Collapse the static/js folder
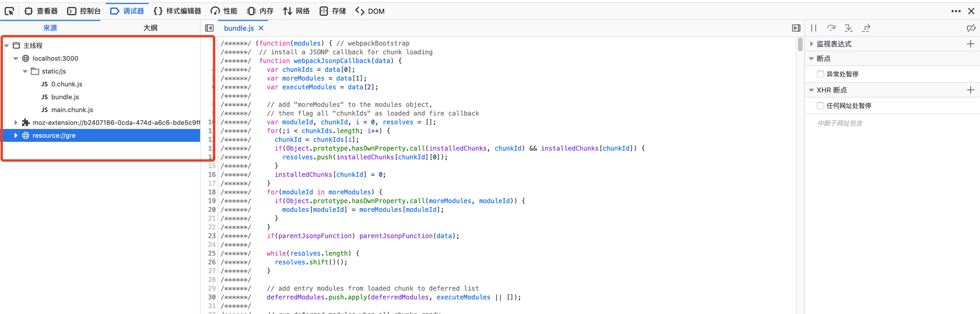Screen dimensions: 980x314 coord(25,72)
